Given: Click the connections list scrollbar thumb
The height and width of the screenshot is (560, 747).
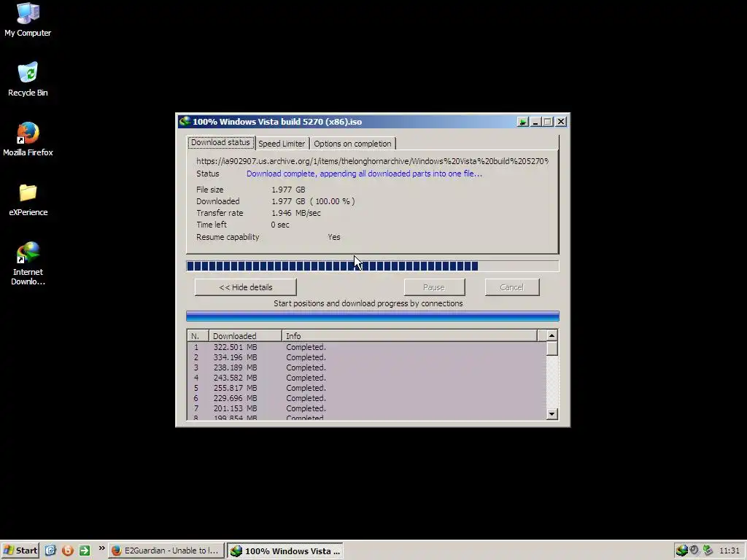Looking at the screenshot, I should [551, 349].
